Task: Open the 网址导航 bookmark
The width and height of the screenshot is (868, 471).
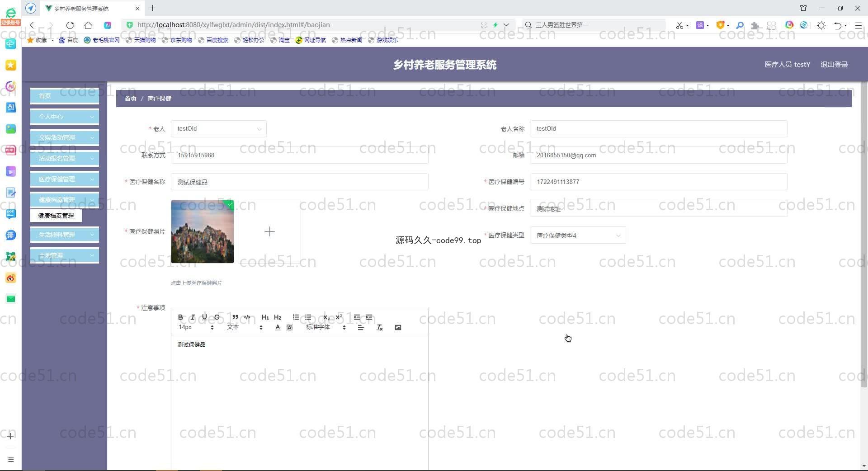Action: [311, 40]
